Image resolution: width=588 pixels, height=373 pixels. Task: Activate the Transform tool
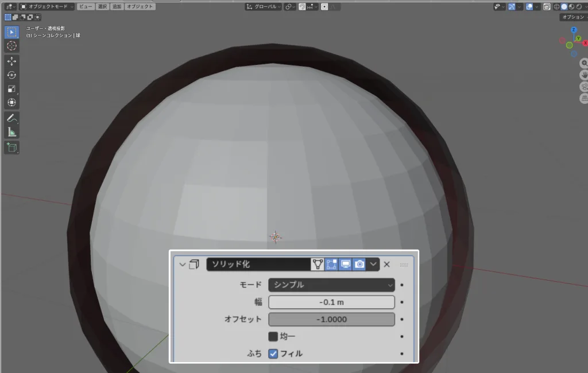[x=11, y=102]
